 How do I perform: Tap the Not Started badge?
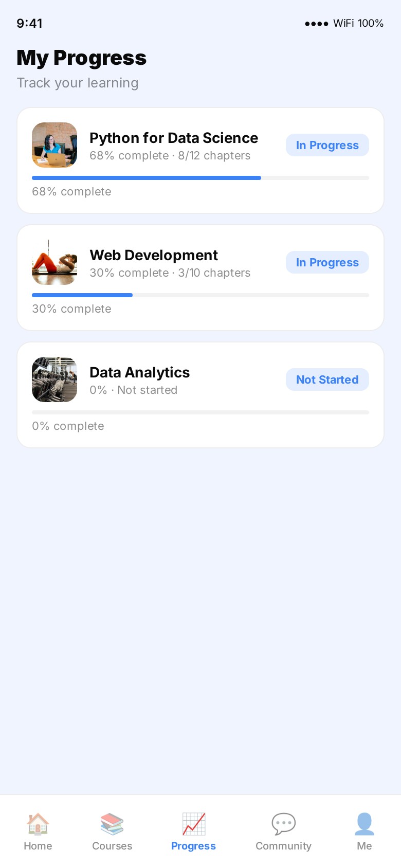click(327, 379)
